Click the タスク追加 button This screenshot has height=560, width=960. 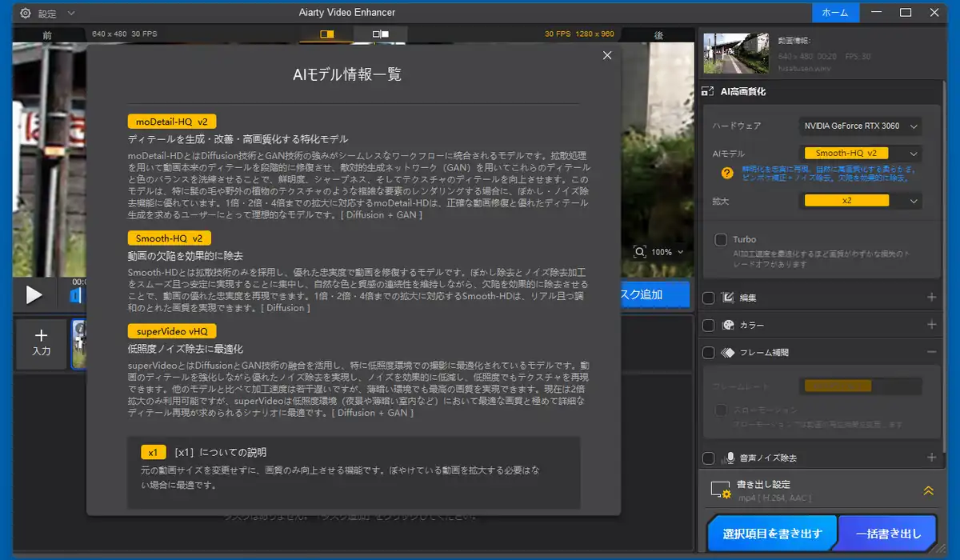(x=654, y=294)
